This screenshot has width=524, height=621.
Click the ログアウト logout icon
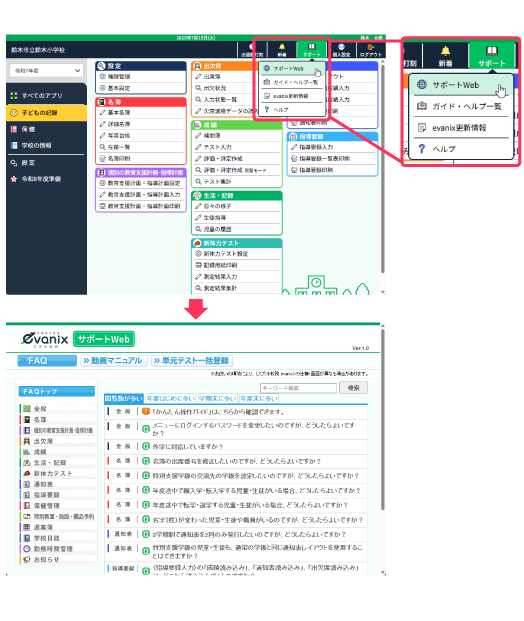(x=371, y=50)
